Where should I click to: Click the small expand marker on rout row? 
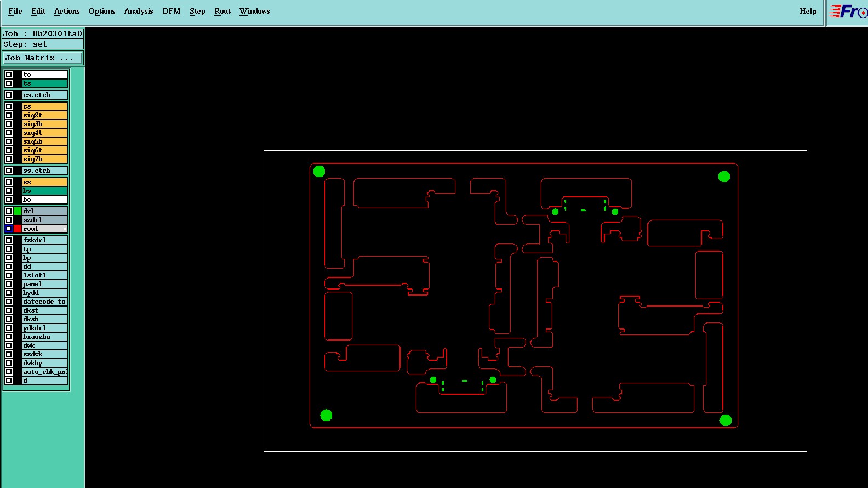(65, 229)
